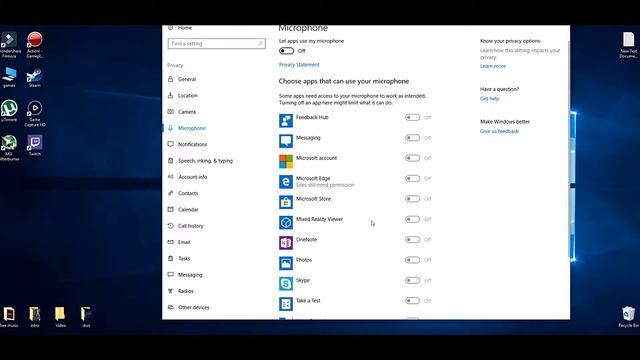Select the Recycle Bin on desktop
This screenshot has height=360, width=640.
(629, 317)
